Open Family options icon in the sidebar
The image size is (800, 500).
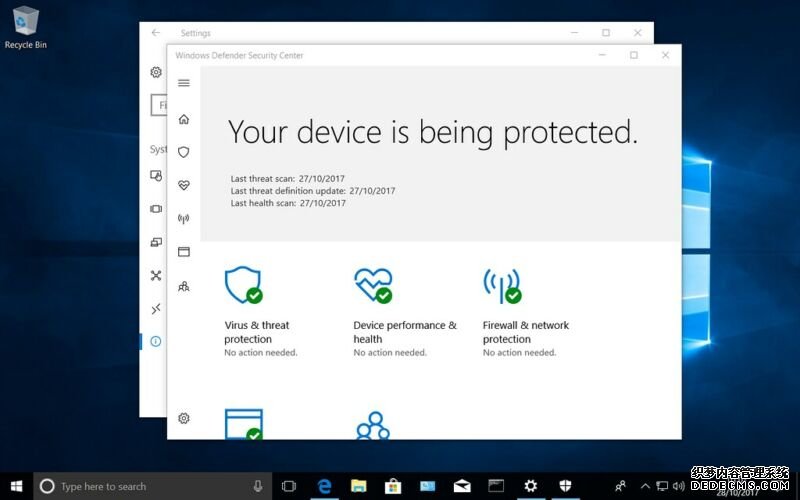coord(184,286)
